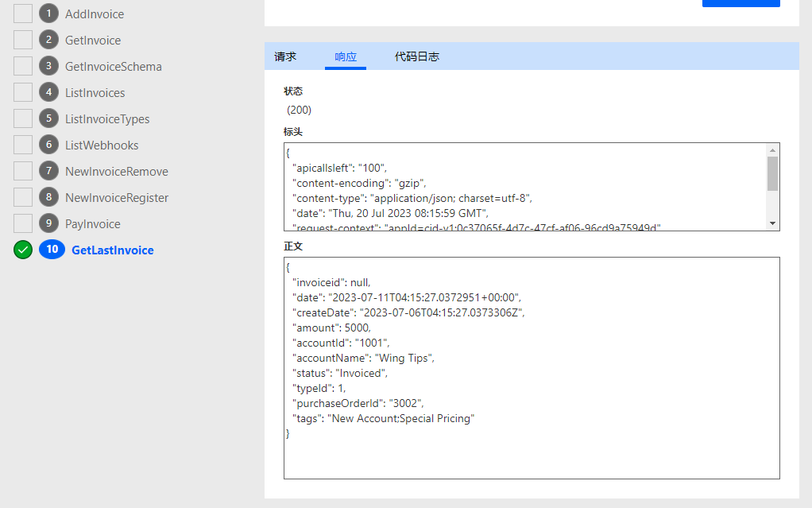Screen dimensions: 812x508
Task: Open the GetInvoice operation
Action: pos(93,41)
